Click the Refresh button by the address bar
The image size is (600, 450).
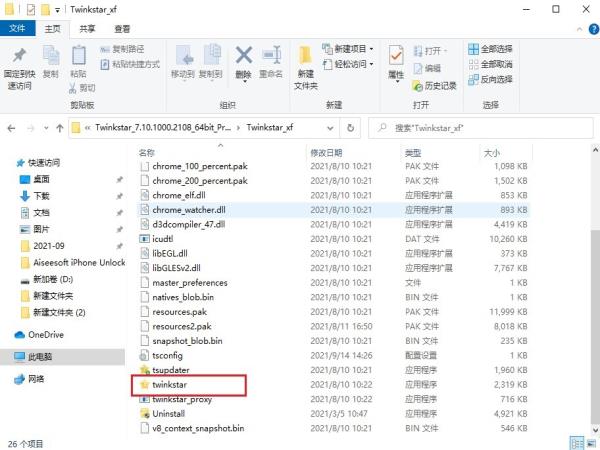coord(350,128)
